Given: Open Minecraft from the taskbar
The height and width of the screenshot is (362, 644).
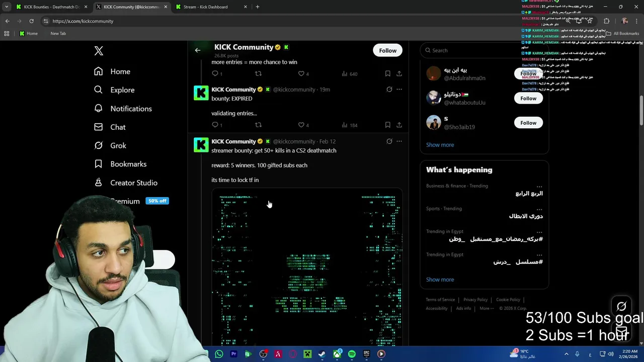Looking at the screenshot, I should click(x=307, y=354).
